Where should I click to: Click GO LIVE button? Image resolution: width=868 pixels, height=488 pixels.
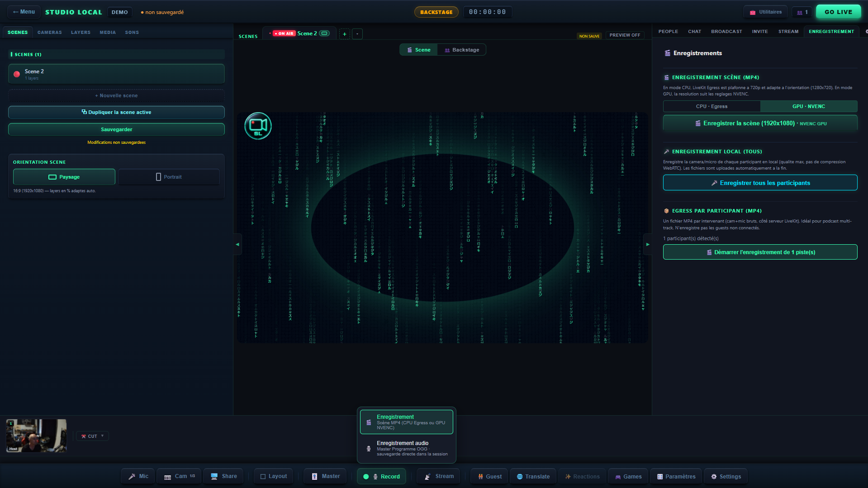click(838, 12)
